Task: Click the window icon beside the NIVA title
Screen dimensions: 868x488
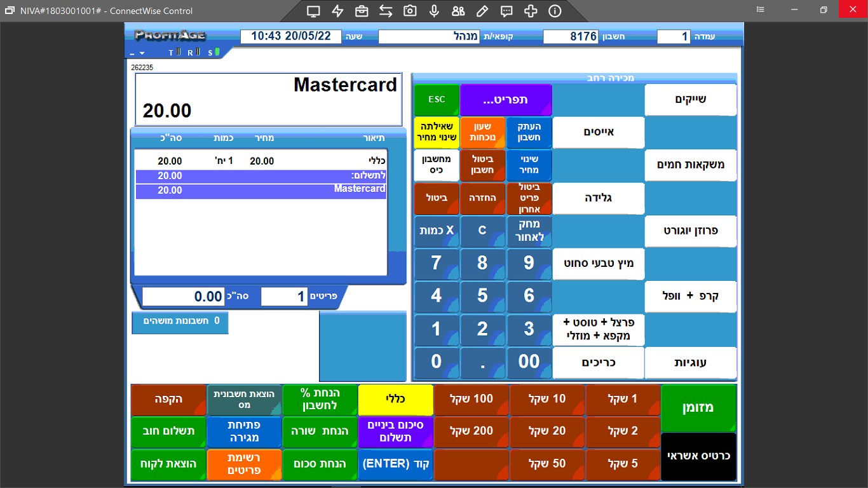Action: [x=10, y=11]
